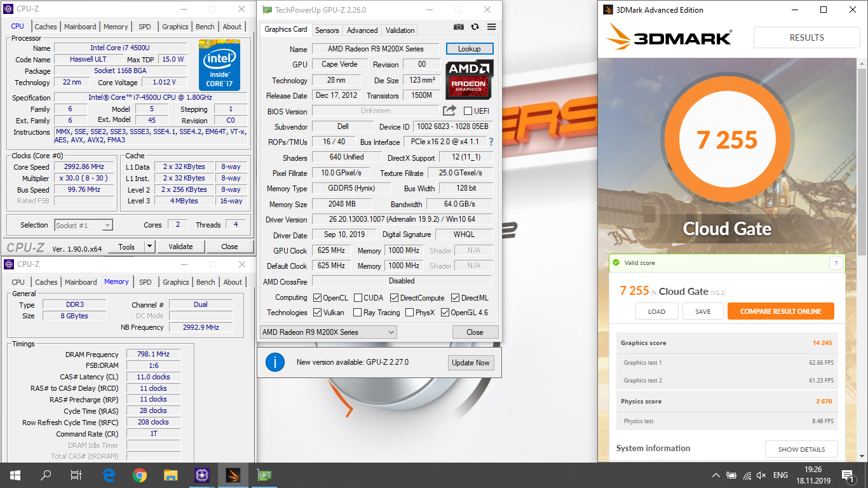Toggle the PhysX checkbox
The image size is (868, 488).
point(409,312)
